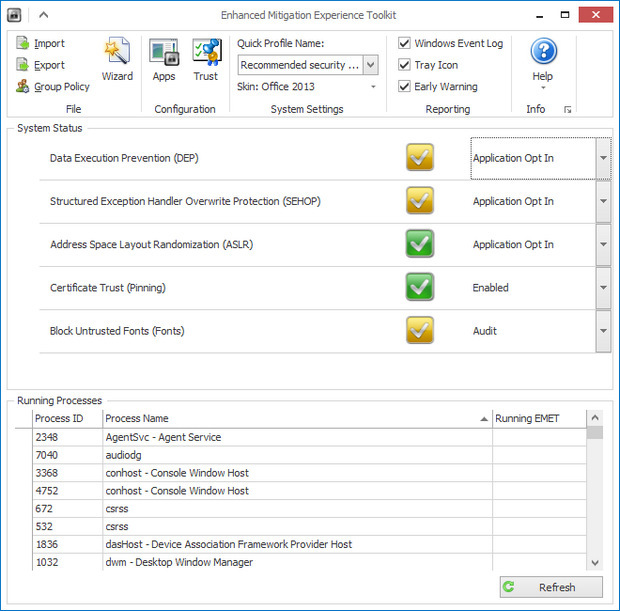Expand the SEHOP setting dropdown arrow
Image resolution: width=620 pixels, height=611 pixels.
603,201
